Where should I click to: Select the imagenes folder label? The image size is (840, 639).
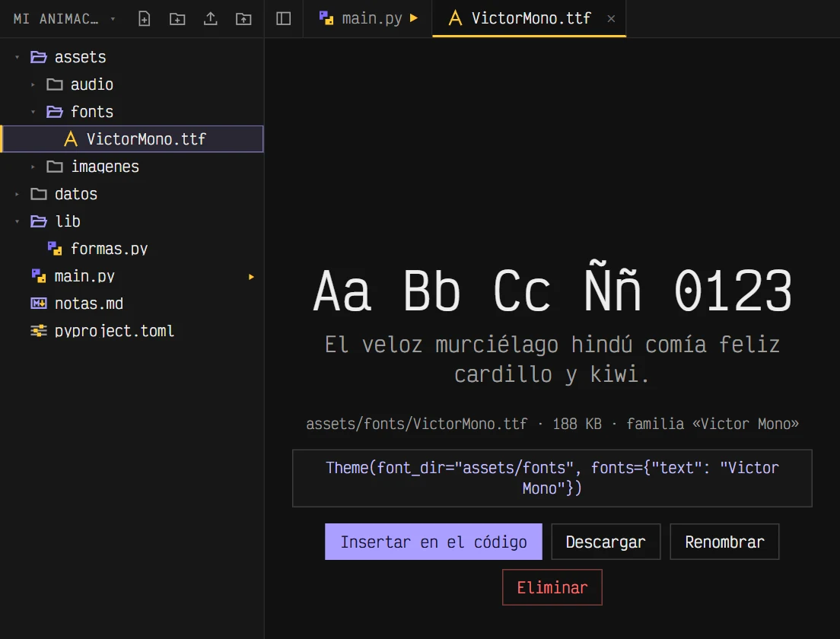(x=105, y=167)
